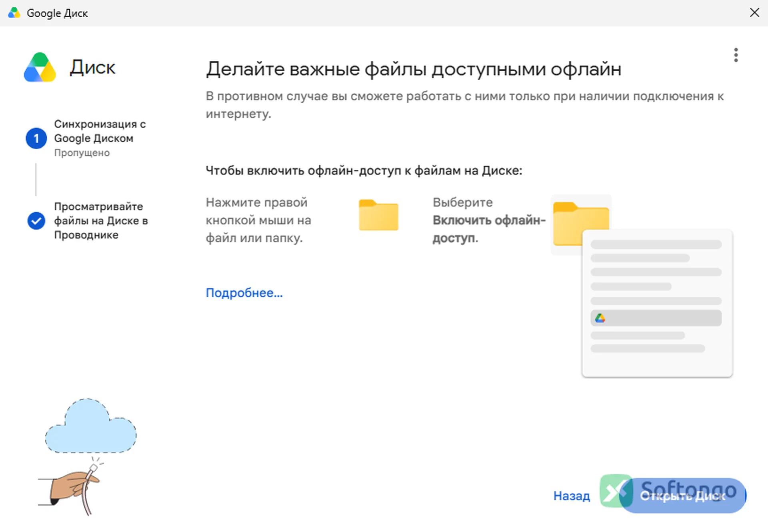Click the cloud and cable illustration

pyautogui.click(x=87, y=457)
